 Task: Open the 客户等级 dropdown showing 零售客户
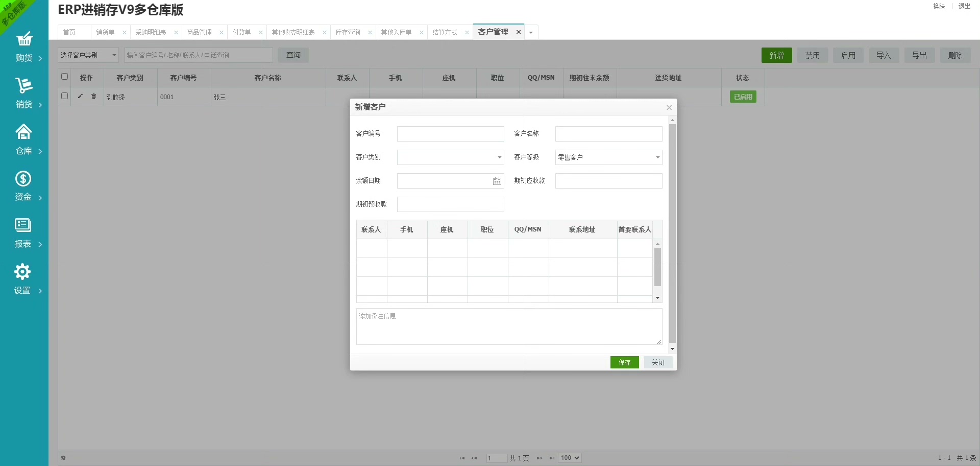[x=657, y=157]
